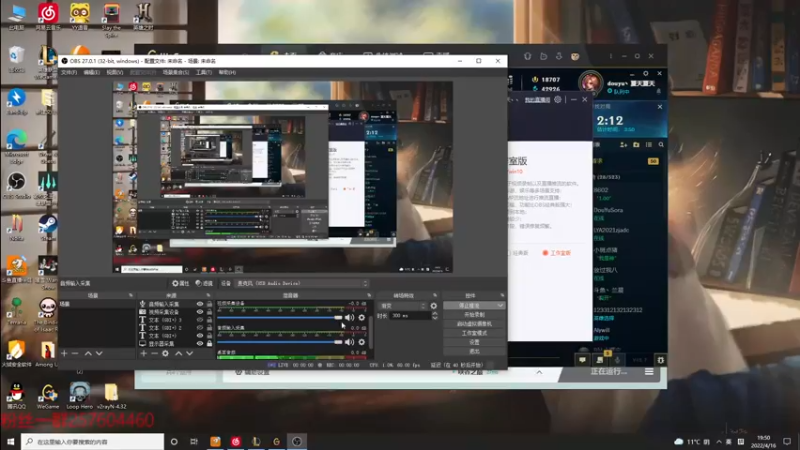Open audio device dropdown in OBS toolbar
This screenshot has width=800, height=450.
click(302, 283)
